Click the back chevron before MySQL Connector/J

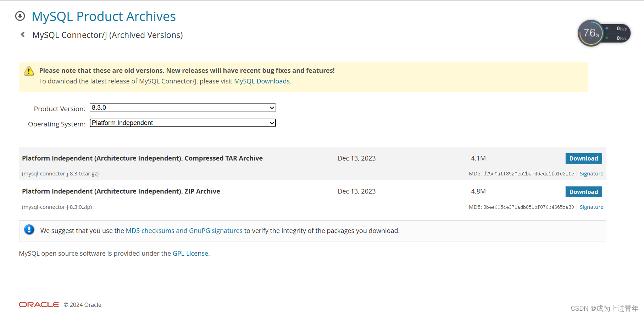click(23, 34)
